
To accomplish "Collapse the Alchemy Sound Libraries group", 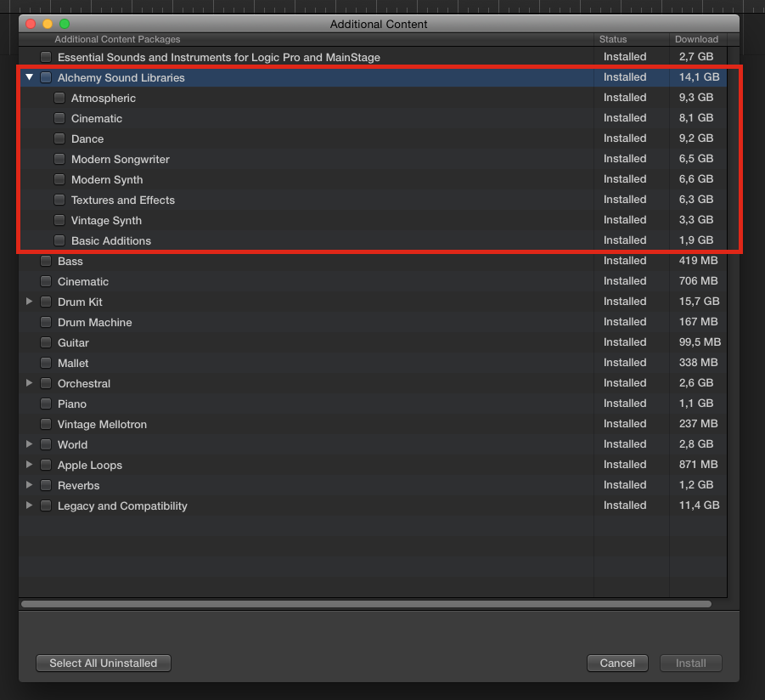I will coord(29,77).
